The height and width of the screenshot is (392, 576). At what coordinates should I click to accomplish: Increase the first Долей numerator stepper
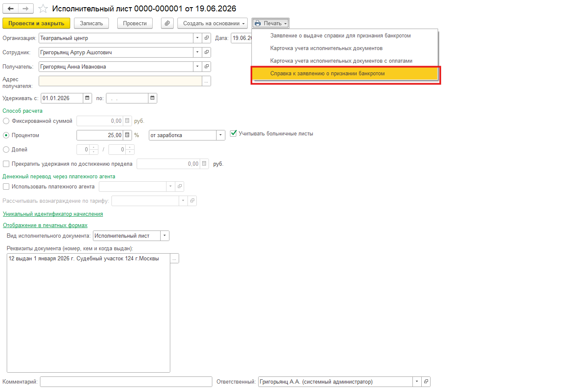pos(94,147)
